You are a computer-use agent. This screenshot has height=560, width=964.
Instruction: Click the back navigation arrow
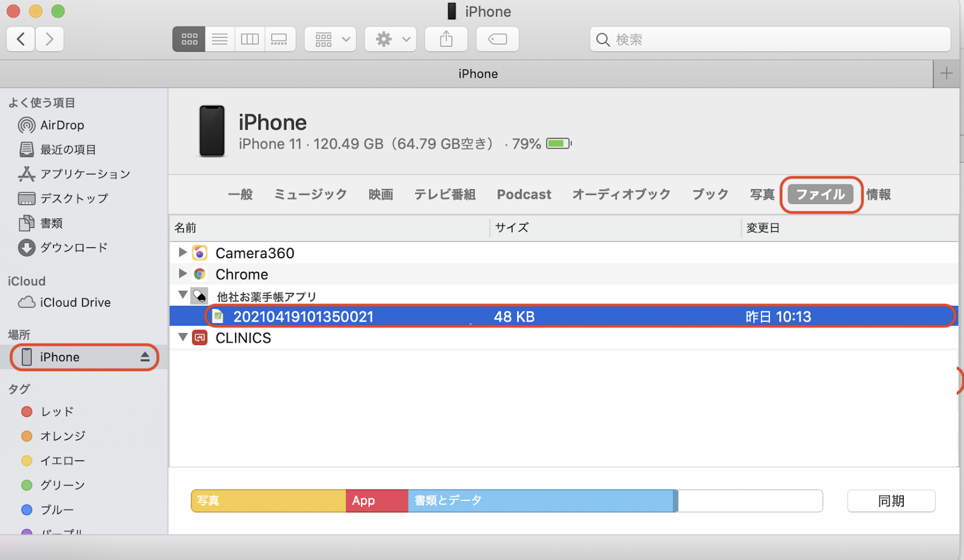coord(20,39)
